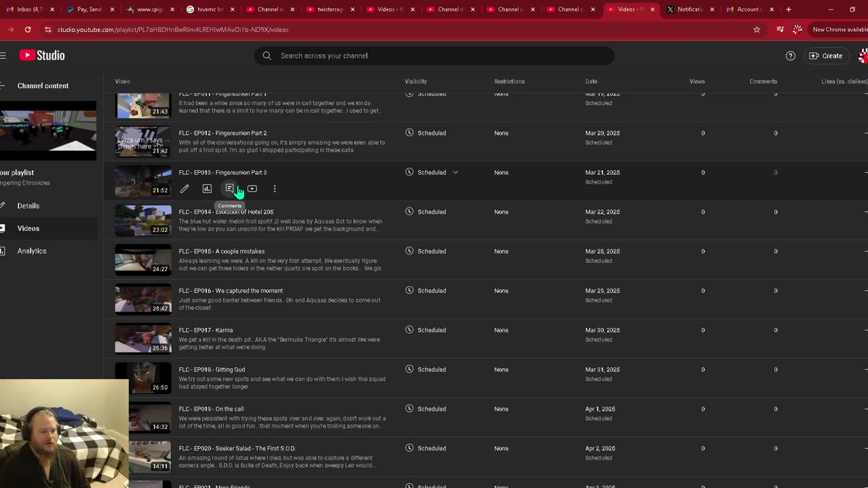Open video FLC - EP014 - Evolution of Hotel 205
Viewport: 868px width, 488px height.
coord(226,211)
